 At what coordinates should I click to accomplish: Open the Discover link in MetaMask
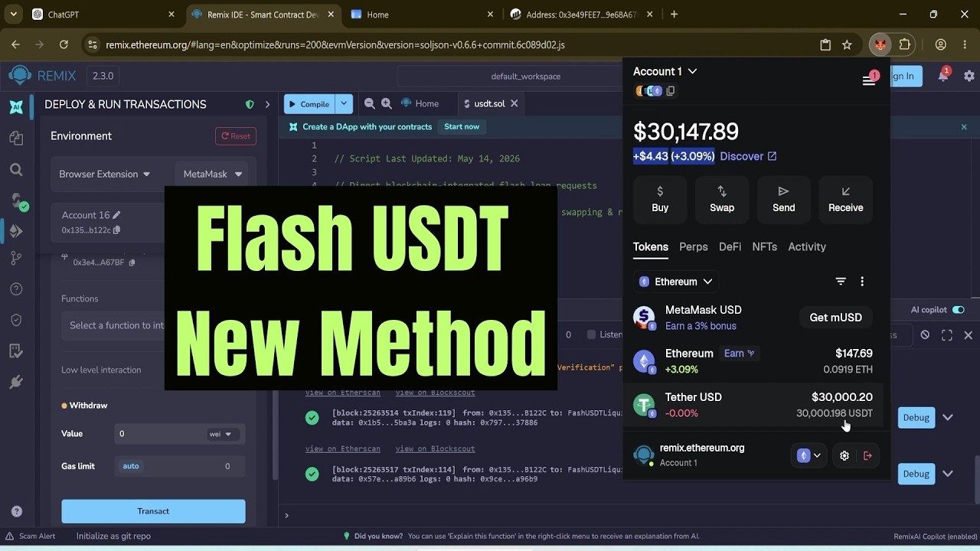[x=748, y=156]
